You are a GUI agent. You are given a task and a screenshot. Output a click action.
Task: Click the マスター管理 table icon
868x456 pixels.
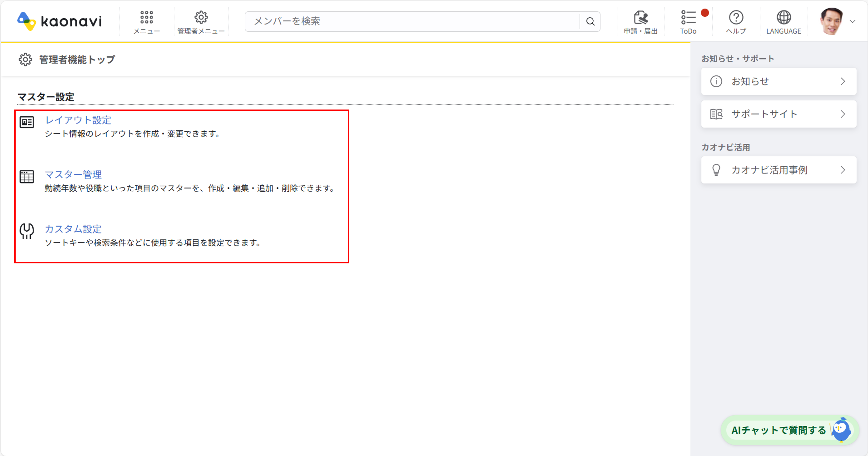point(27,177)
